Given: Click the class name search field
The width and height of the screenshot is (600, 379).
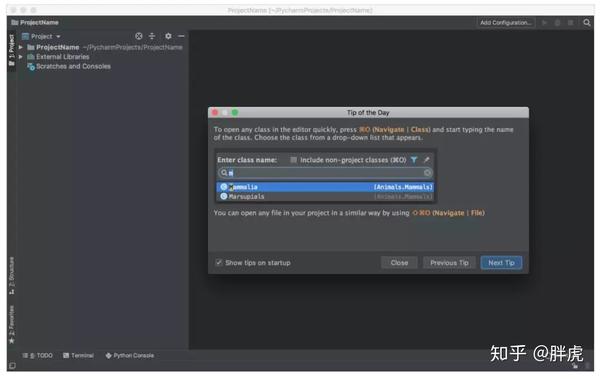Looking at the screenshot, I should [x=325, y=173].
